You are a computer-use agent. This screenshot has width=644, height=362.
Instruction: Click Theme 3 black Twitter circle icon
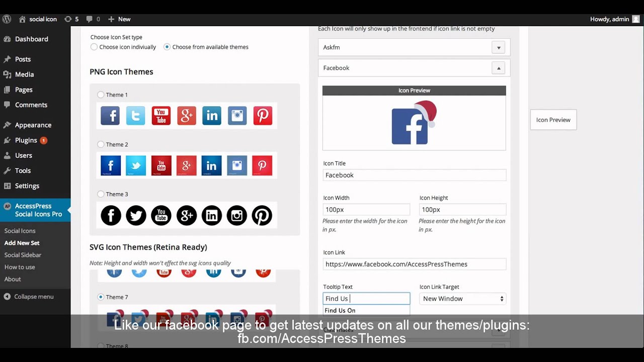click(x=136, y=215)
